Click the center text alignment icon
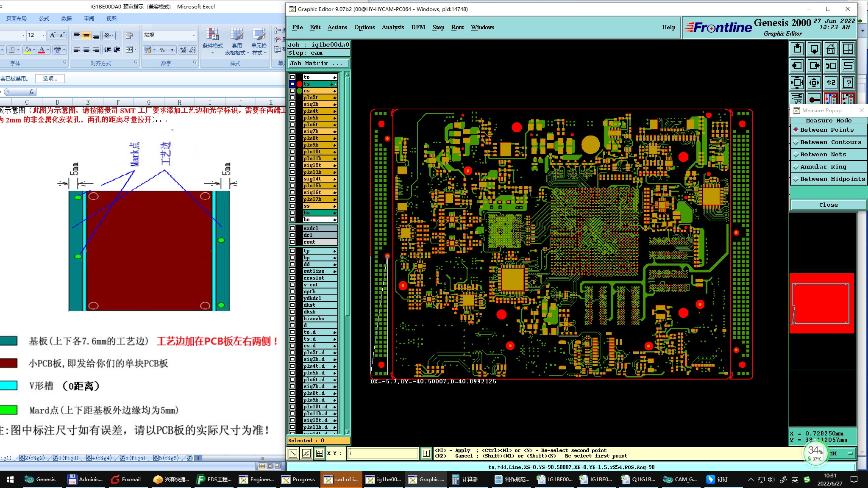 point(86,50)
